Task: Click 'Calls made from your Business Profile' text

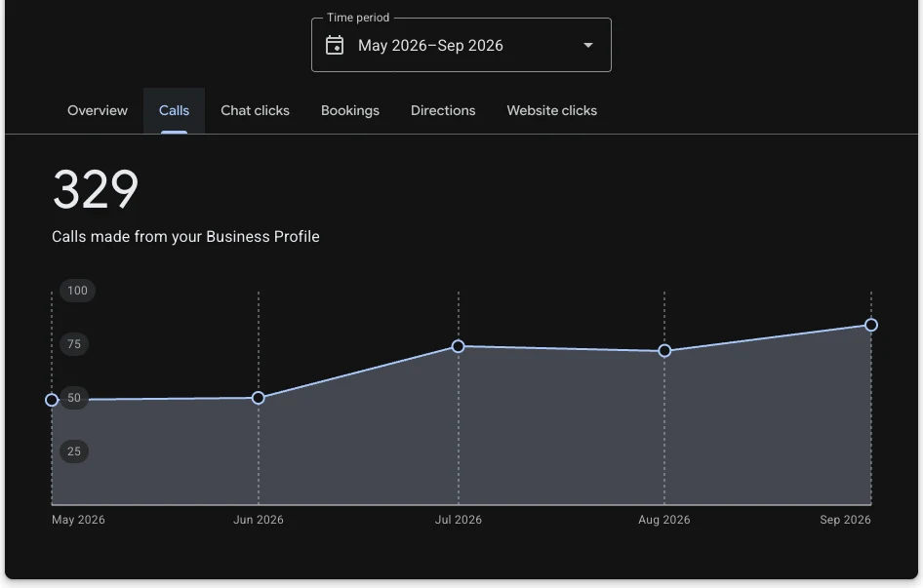Action: (185, 237)
